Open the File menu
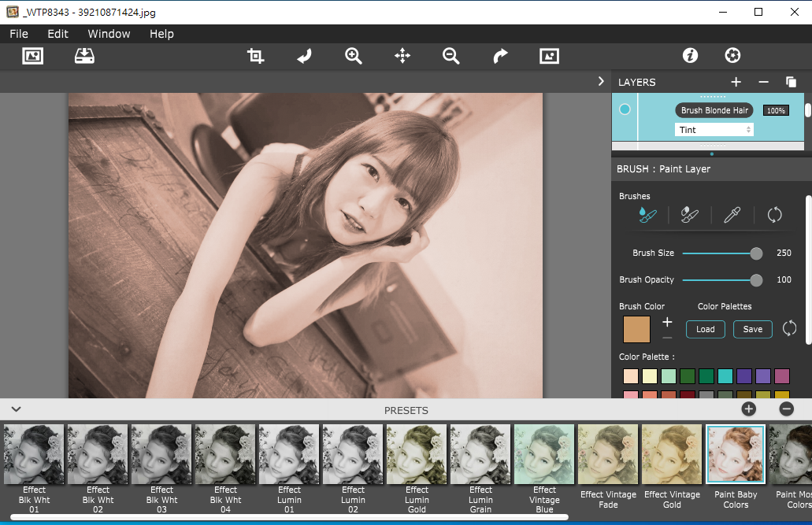812x525 pixels. pyautogui.click(x=19, y=34)
